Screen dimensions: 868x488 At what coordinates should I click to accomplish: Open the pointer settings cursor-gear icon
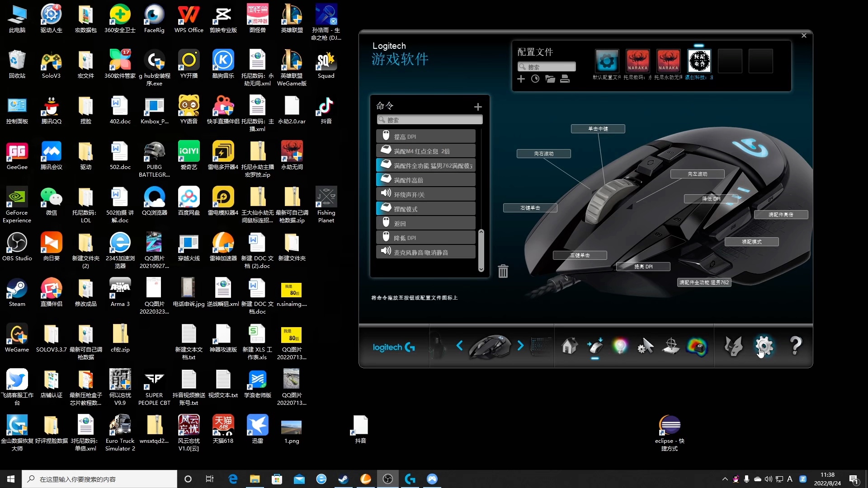pos(645,347)
